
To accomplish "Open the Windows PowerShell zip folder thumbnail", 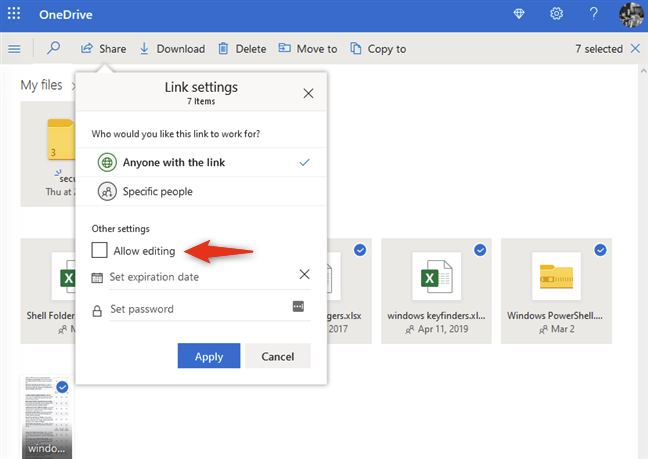I will point(556,276).
